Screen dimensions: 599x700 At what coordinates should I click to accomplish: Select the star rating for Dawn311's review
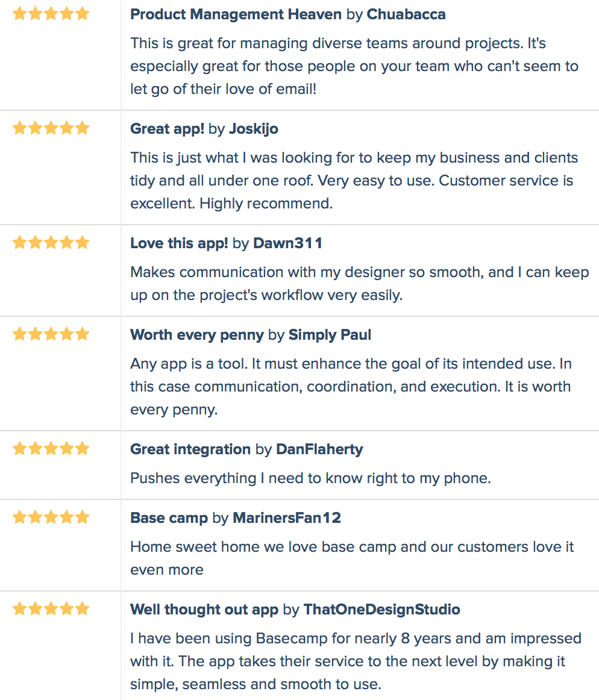51,243
